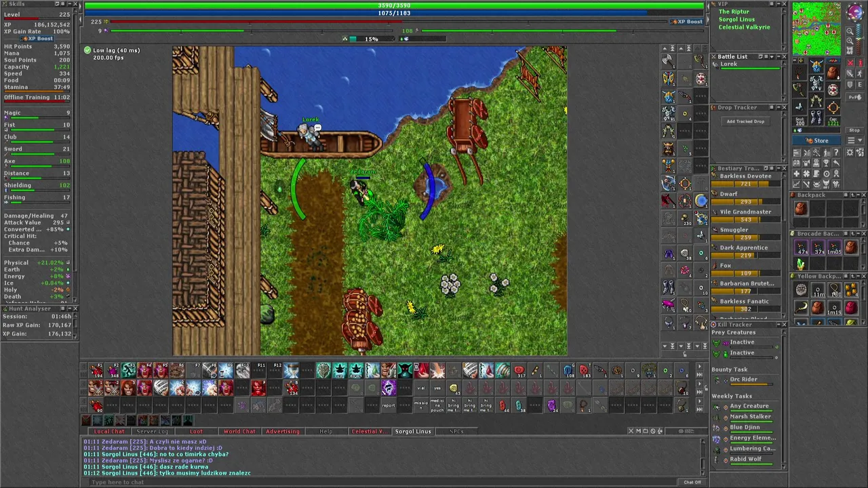868x488 pixels.
Task: Click the armor equipment slot
Action: point(816,83)
